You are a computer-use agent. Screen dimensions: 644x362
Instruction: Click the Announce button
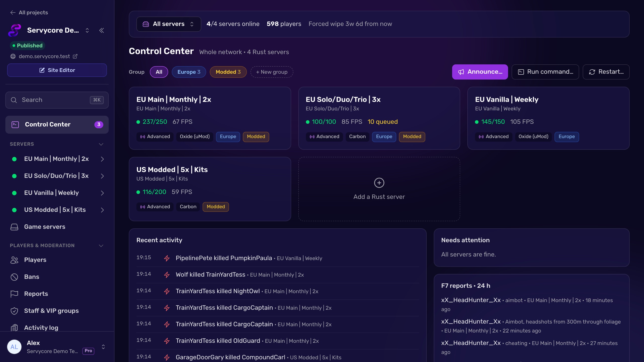(480, 72)
